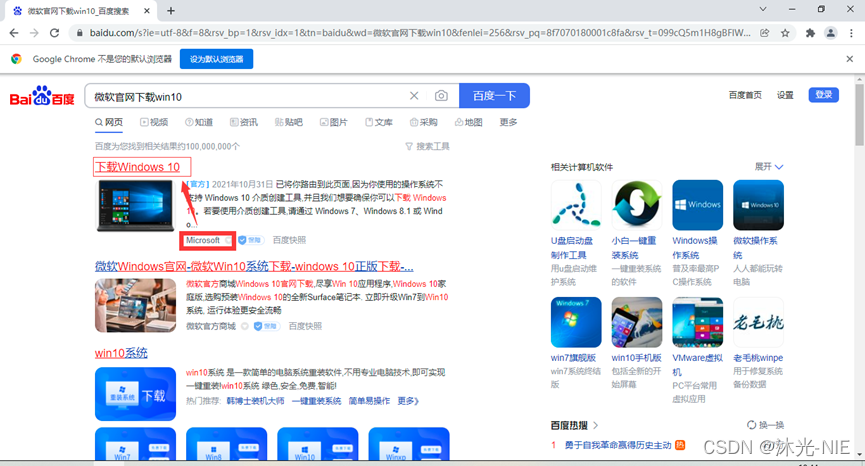Click the 重装系统 下载 thumbnail

coord(135,394)
